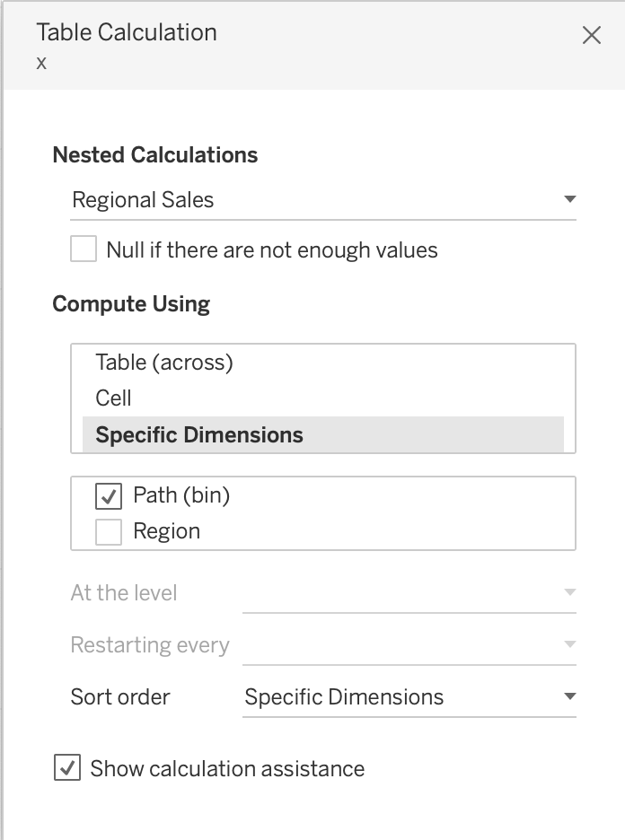Click the Nested Calculations dropdown arrow

point(569,199)
